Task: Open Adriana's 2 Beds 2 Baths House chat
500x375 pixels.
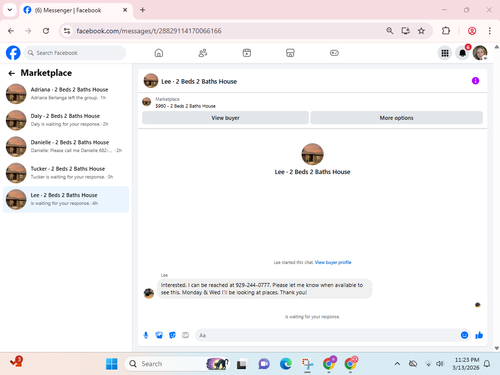Action: [x=66, y=94]
